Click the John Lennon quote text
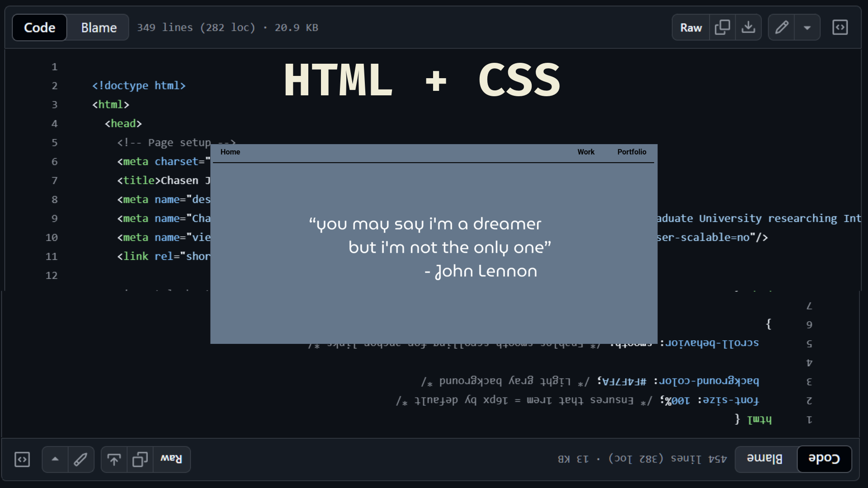 pos(430,247)
